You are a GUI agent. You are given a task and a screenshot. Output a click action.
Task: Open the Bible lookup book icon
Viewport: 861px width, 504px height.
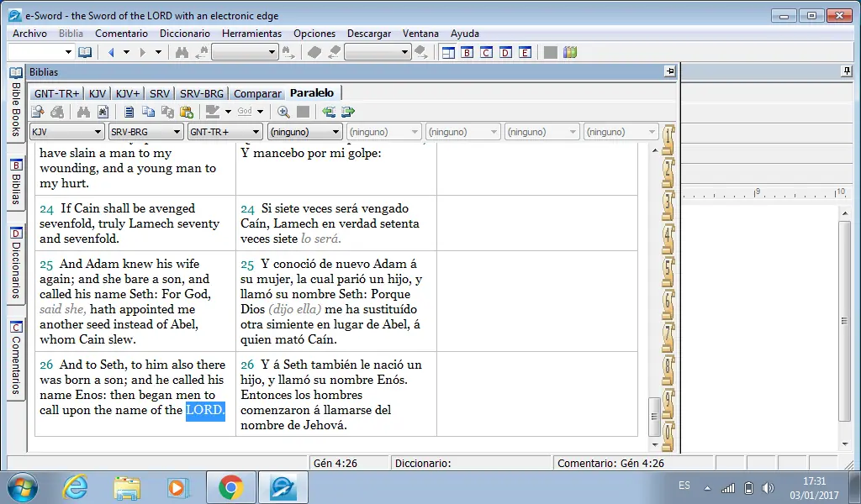click(85, 53)
